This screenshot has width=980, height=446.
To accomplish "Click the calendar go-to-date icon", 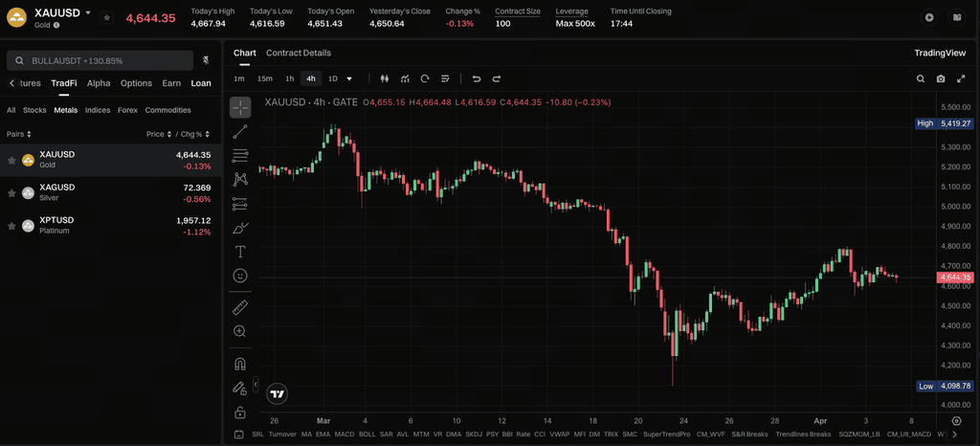I will tap(239, 435).
